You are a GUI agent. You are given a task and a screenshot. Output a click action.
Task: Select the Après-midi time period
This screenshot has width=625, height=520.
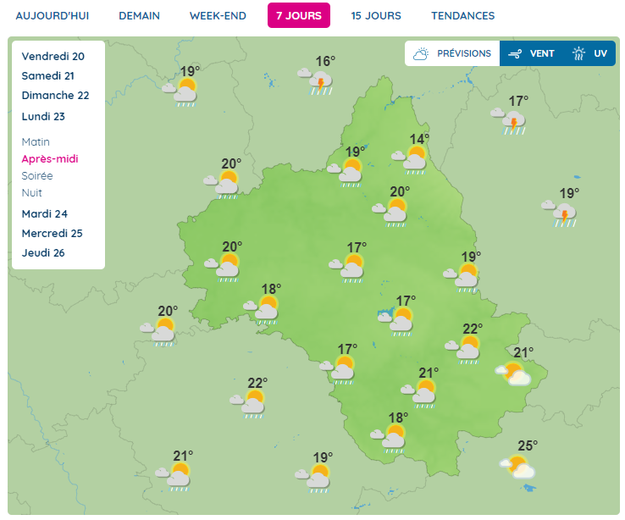(50, 159)
